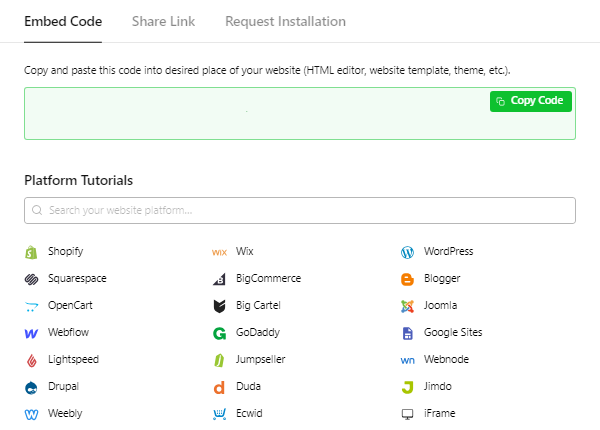This screenshot has height=430, width=600.
Task: Click the GoDaddy logo icon
Action: (219, 333)
